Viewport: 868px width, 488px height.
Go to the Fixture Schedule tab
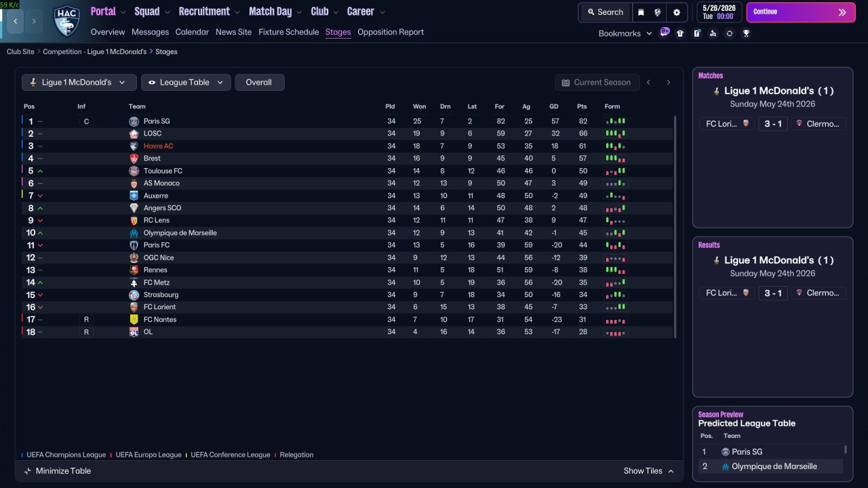(x=289, y=32)
